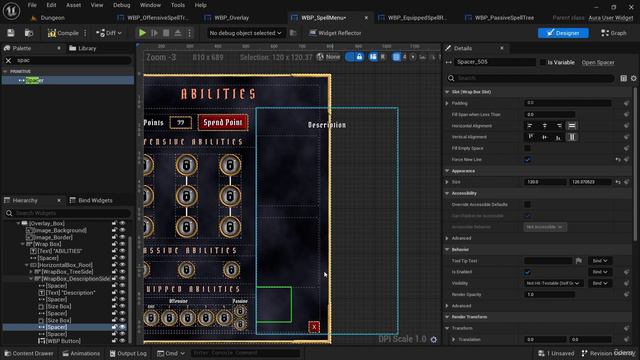Open the Widget Reflector
Viewport: 640px width, 360px height.
[x=335, y=33]
